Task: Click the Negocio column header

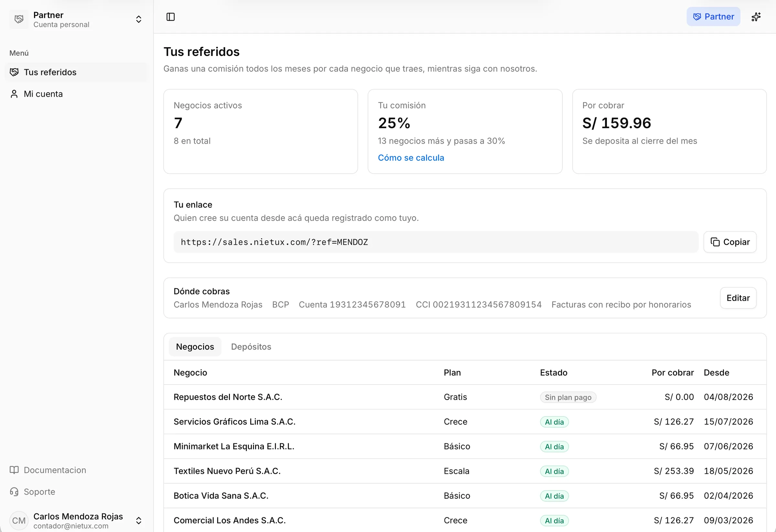Action: pos(190,372)
